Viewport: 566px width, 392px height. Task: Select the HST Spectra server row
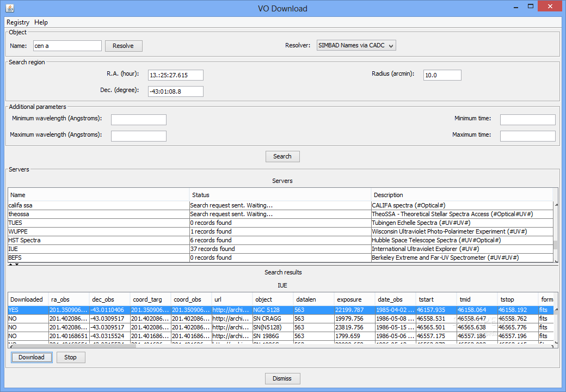(280, 240)
